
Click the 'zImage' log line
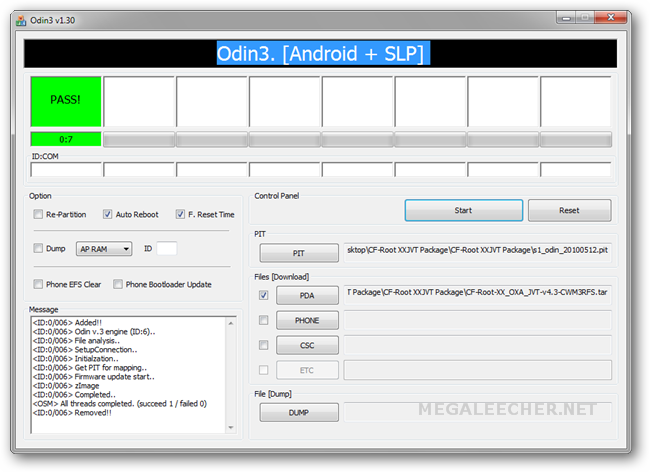[x=66, y=386]
